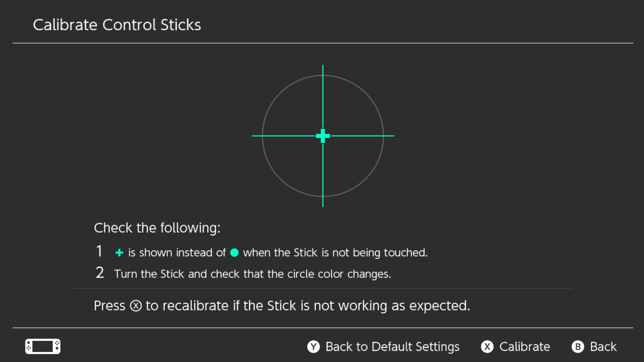
Task: Select the Back text in the footer
Action: click(603, 347)
